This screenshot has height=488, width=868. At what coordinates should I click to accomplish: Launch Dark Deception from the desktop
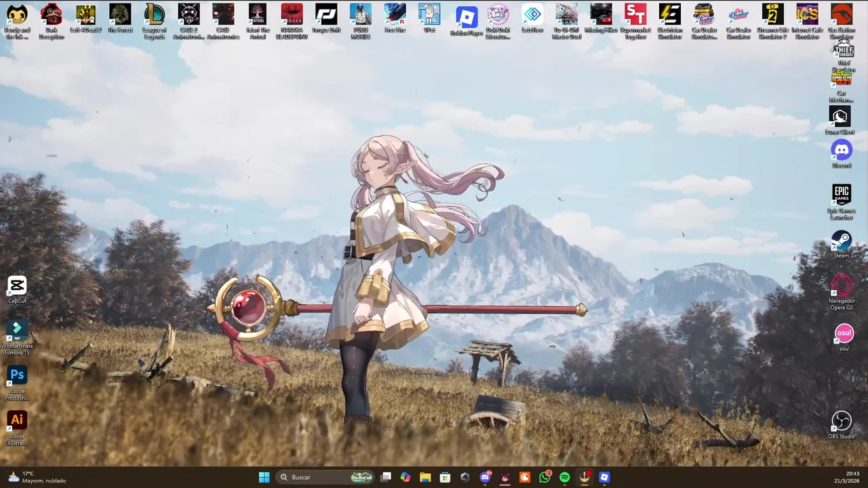51,22
